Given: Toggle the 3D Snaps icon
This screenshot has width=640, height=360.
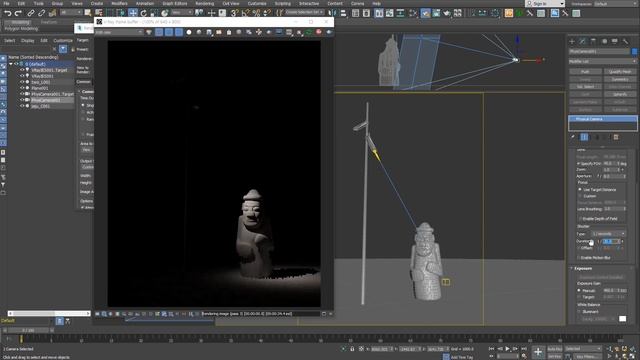Looking at the screenshot, I should tap(234, 13).
